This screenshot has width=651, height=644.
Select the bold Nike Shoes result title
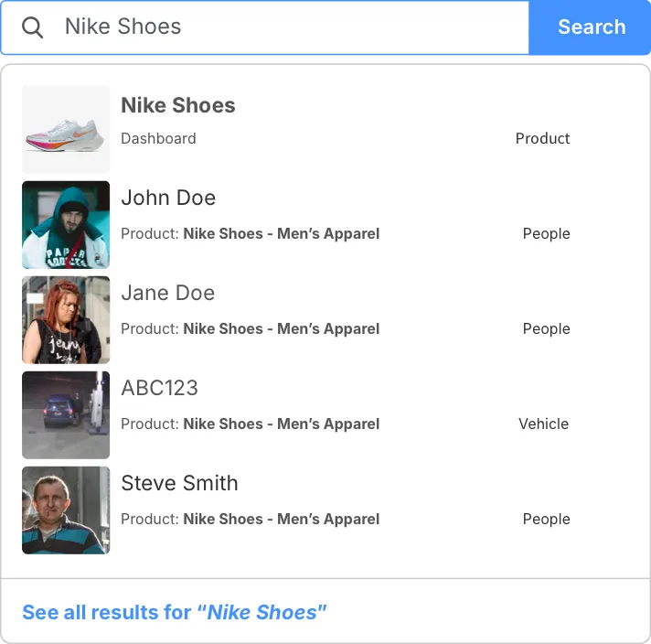(x=178, y=105)
